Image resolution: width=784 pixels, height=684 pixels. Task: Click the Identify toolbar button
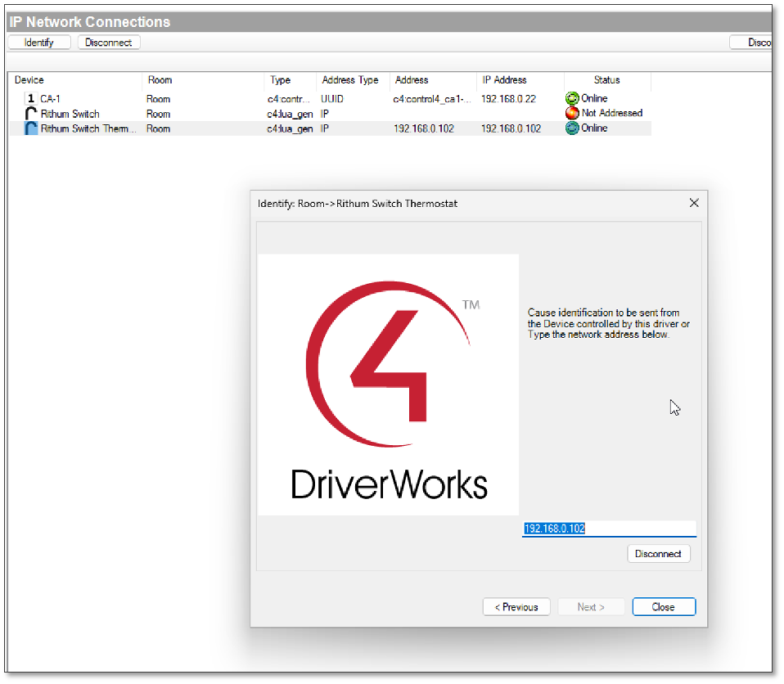[39, 43]
